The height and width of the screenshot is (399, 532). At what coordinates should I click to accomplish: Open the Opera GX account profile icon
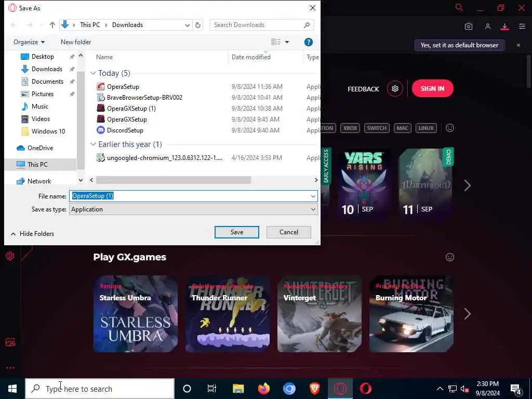[x=487, y=26]
